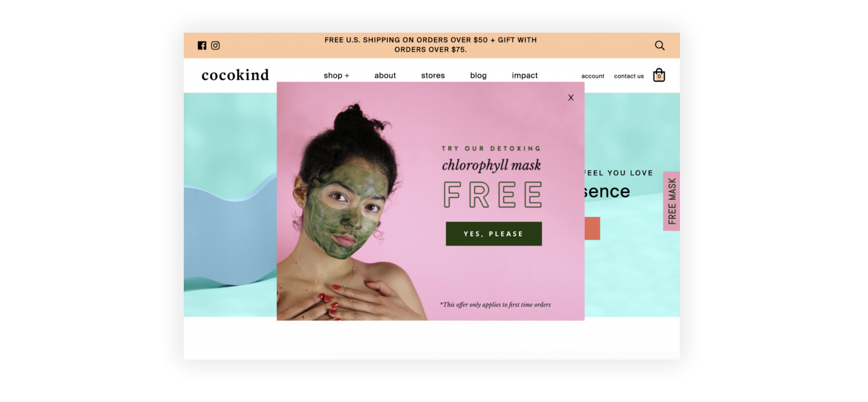Click the orange hero button behind popup
The image size is (868, 402).
coord(592,228)
